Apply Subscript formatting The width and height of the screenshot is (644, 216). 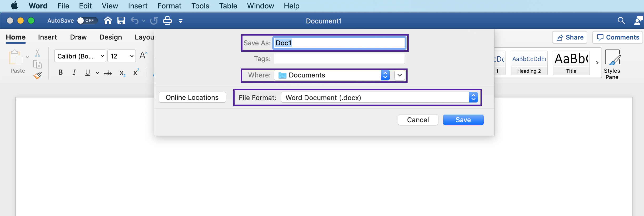tap(122, 73)
